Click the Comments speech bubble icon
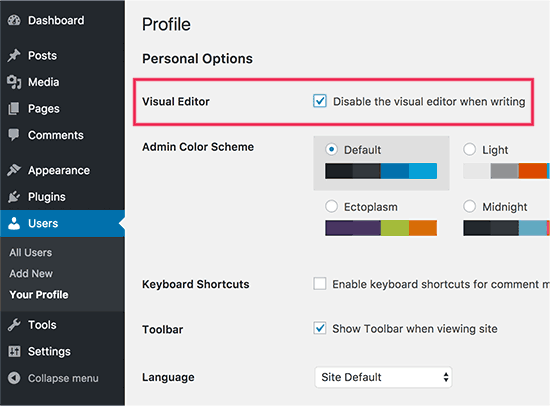The image size is (550, 406). point(14,135)
